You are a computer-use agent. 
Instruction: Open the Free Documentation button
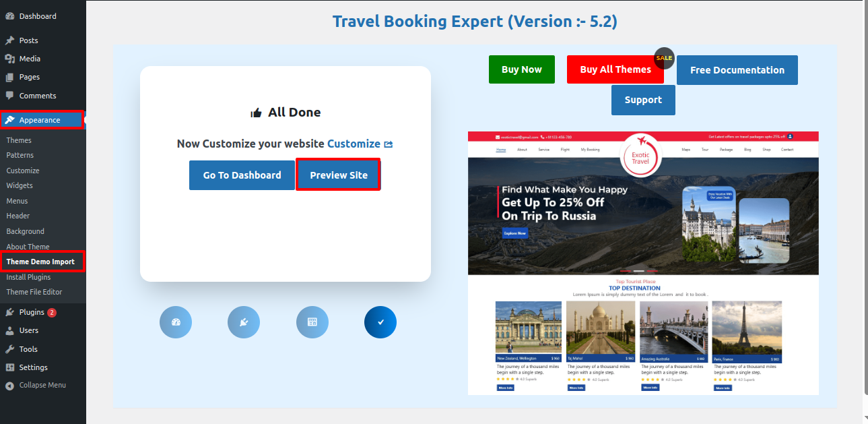pos(737,70)
